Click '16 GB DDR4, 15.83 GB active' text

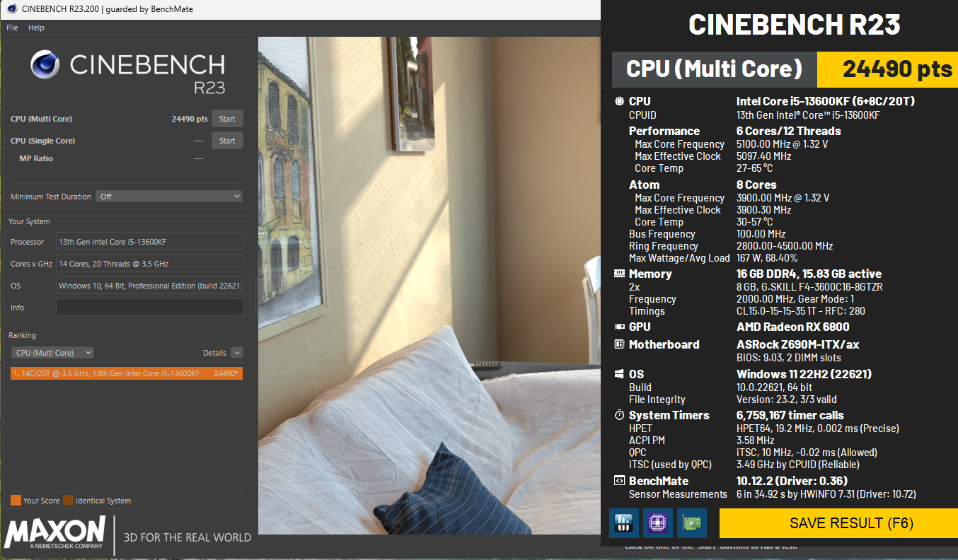[x=809, y=274]
